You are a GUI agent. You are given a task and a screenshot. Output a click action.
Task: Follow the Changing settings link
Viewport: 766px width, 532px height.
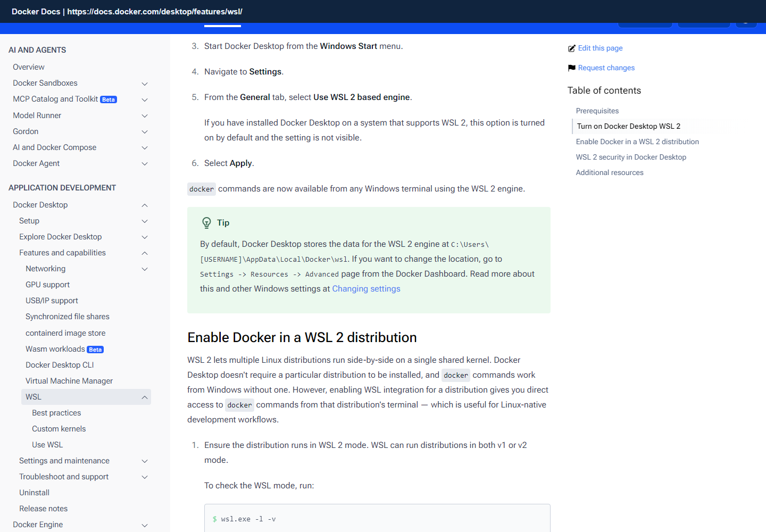366,289
